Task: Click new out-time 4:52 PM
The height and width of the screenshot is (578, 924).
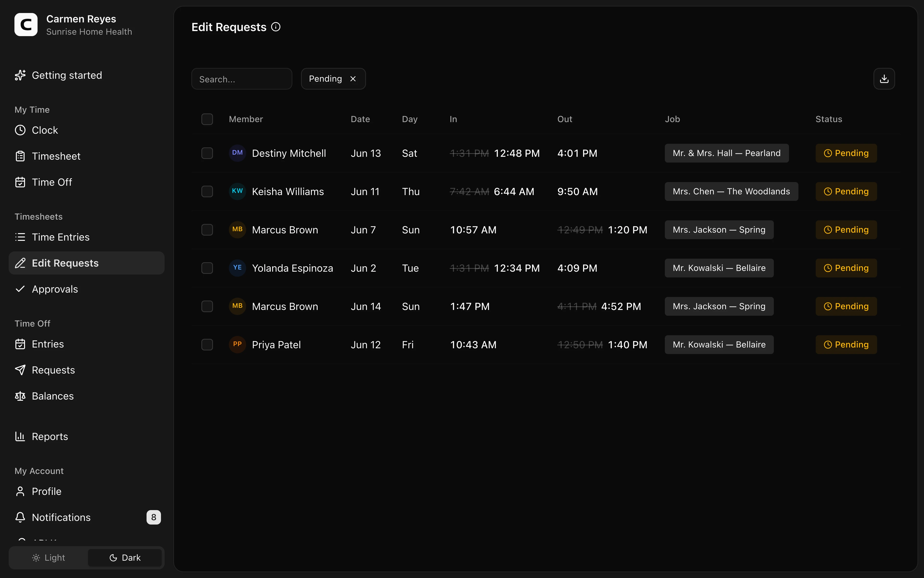Action: [621, 306]
